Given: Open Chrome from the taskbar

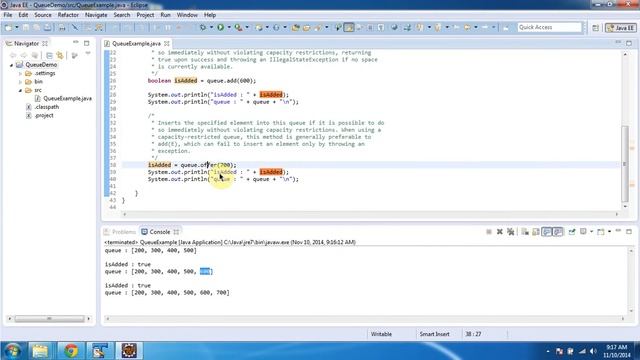Looking at the screenshot, I should click(71, 351).
